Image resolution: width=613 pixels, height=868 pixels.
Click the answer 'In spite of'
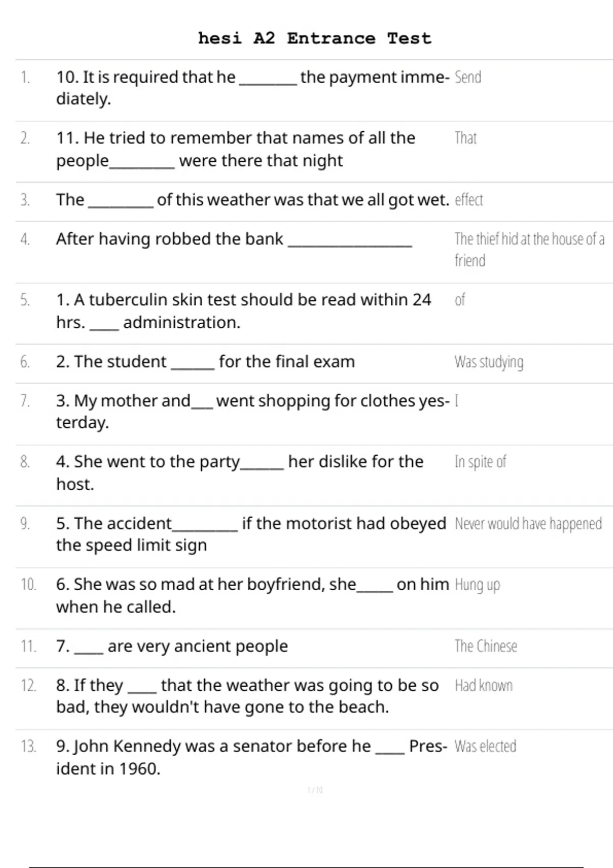click(x=480, y=462)
